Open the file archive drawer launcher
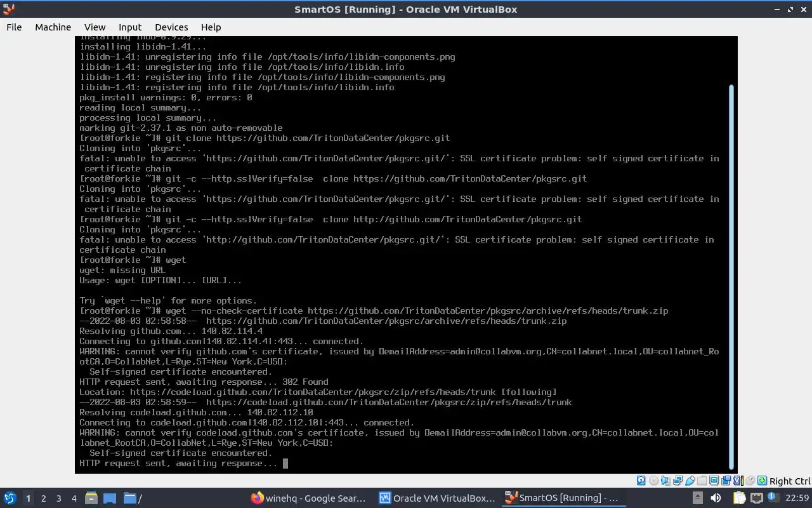 pos(91,498)
